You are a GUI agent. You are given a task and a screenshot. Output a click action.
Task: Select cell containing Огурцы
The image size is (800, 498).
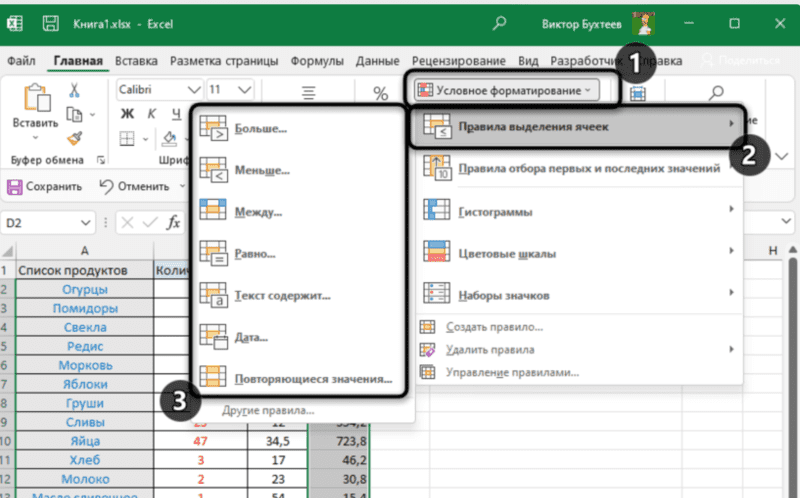85,290
